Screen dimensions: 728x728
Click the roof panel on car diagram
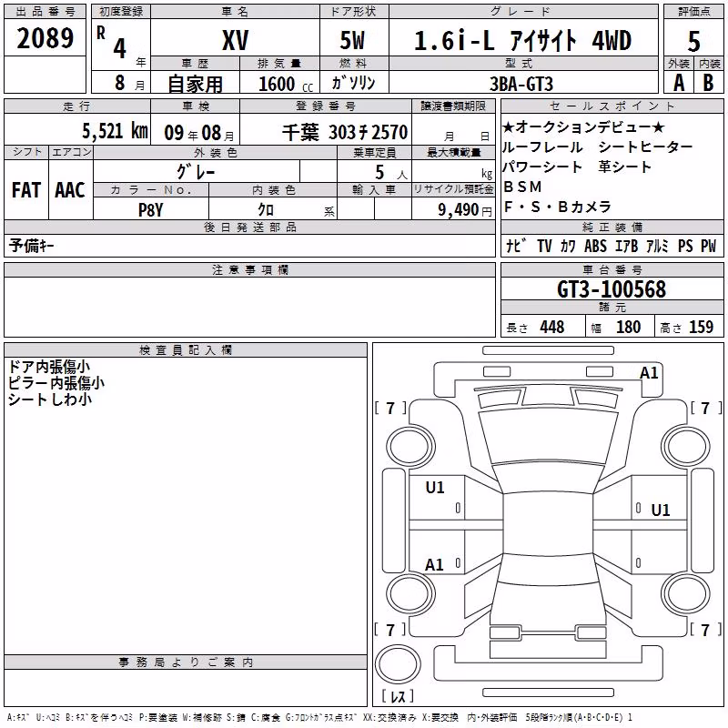point(548,523)
